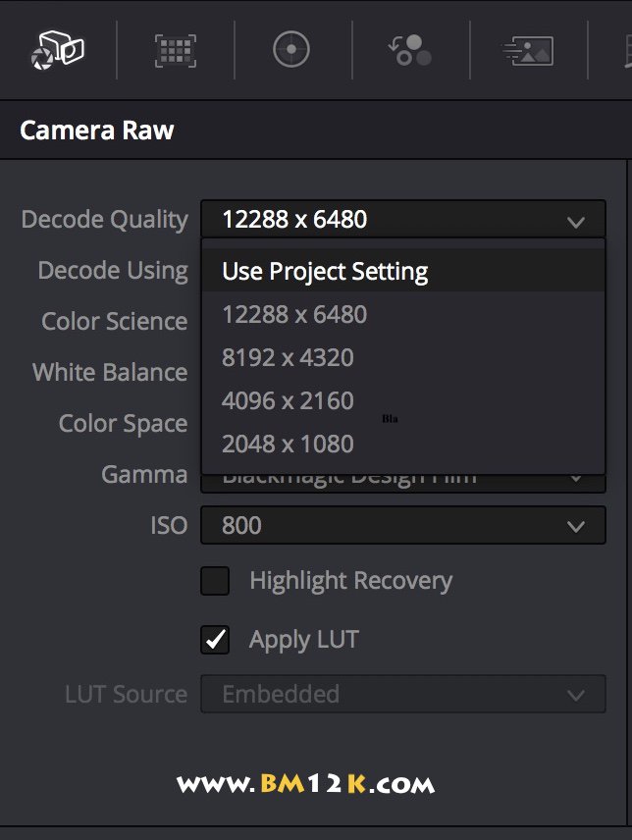Select 4096 x 2160 decode quality
This screenshot has height=840, width=632.
coord(403,400)
